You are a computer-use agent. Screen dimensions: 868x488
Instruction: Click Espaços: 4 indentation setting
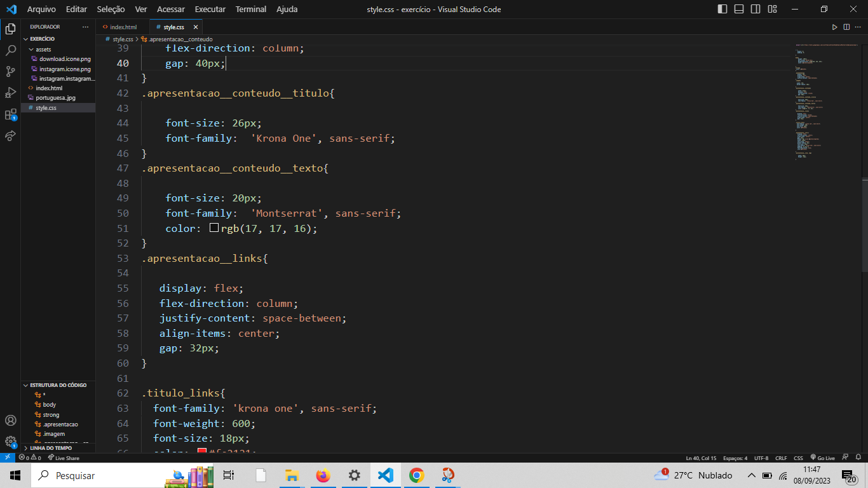point(735,457)
